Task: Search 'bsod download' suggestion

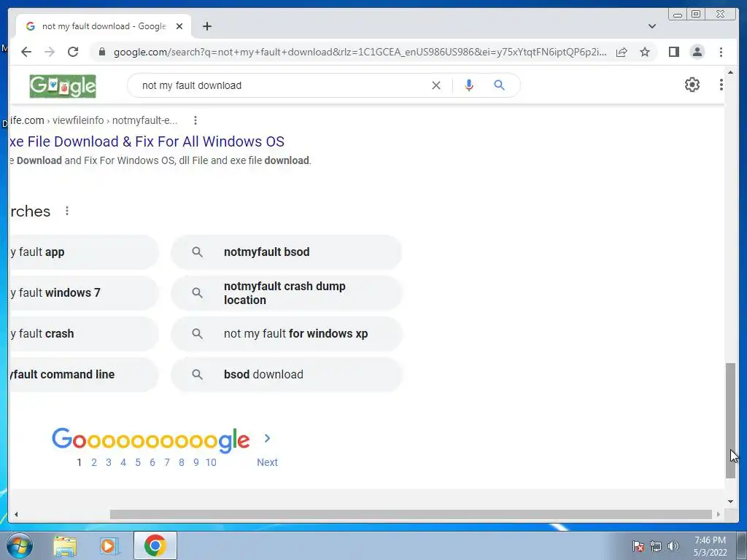Action: [x=286, y=375]
